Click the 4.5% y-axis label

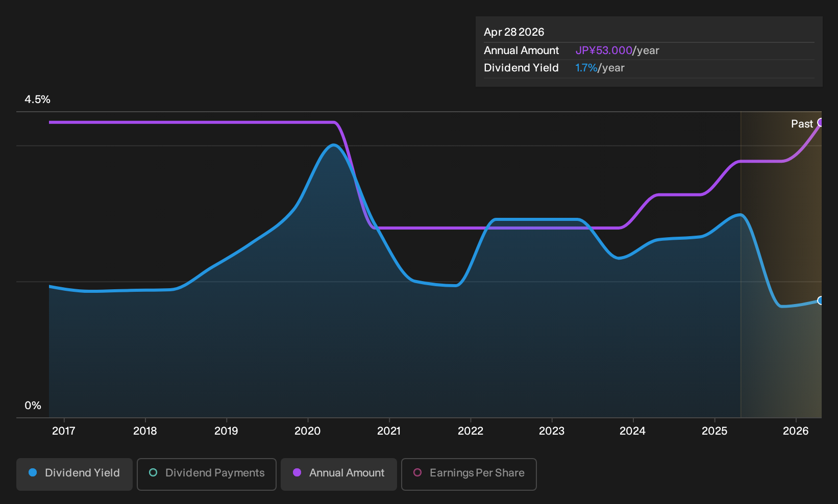click(x=38, y=99)
